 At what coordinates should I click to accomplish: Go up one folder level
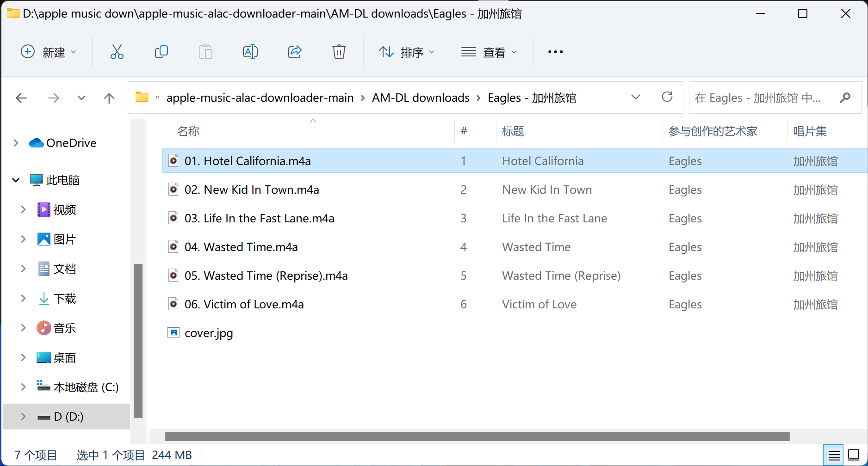point(109,98)
